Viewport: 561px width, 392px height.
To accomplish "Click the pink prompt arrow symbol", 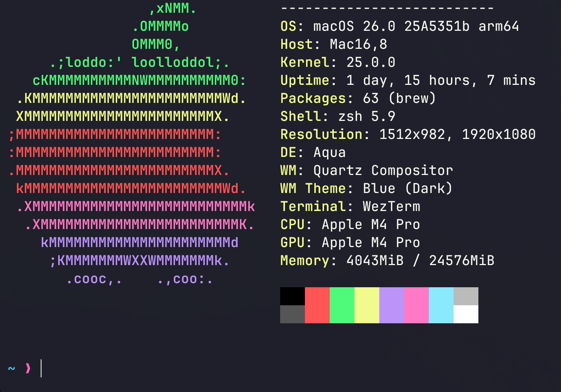I will click(28, 368).
